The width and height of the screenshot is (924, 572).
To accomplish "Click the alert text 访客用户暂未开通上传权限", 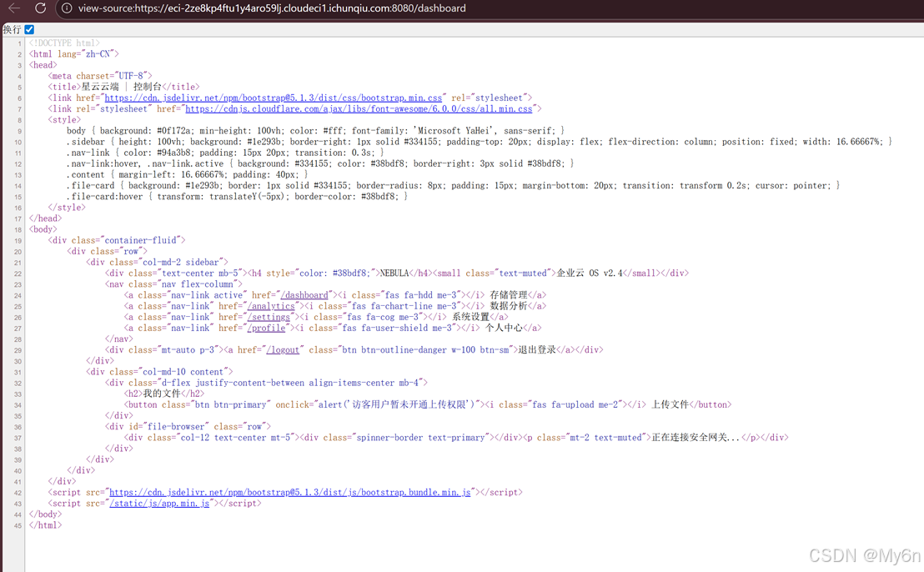I will tap(410, 404).
